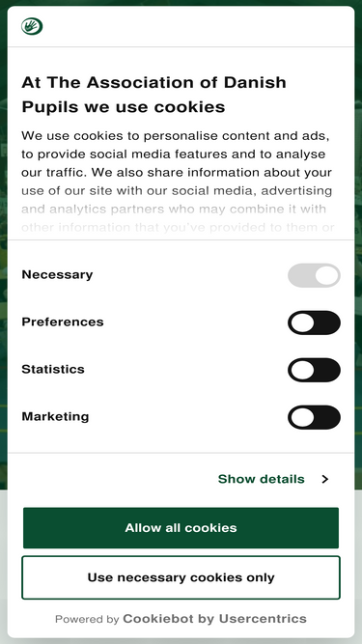Accept with Allow all cookies button
This screenshot has width=362, height=644.
point(181,528)
